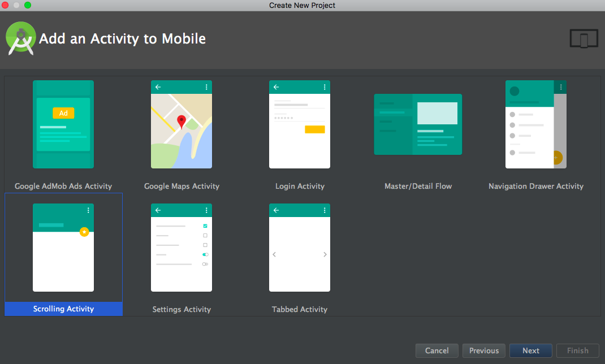This screenshot has width=605, height=364.
Task: Choose the Login Activity template
Action: pos(299,124)
